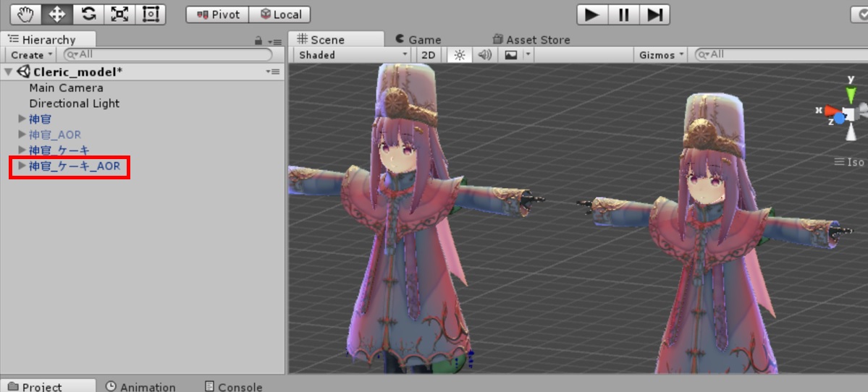Click the green Y axis gizmo cone
The image size is (868, 392).
coord(851,94)
